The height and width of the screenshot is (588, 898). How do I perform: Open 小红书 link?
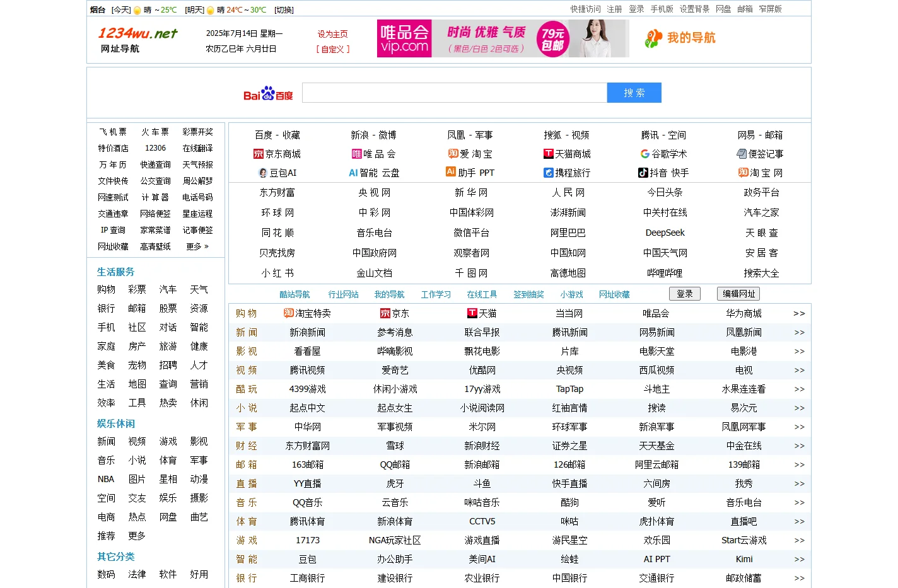(277, 273)
